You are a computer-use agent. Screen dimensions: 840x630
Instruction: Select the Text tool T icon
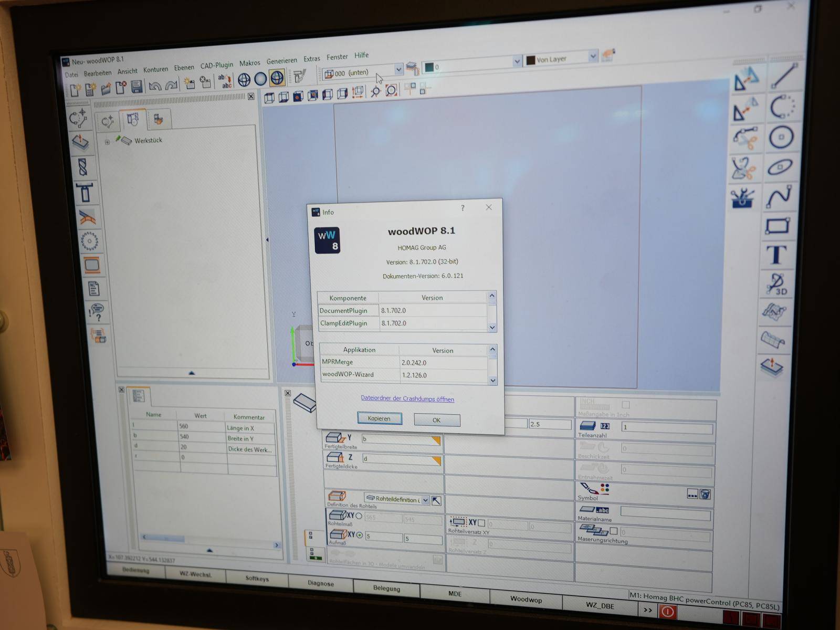tap(777, 255)
